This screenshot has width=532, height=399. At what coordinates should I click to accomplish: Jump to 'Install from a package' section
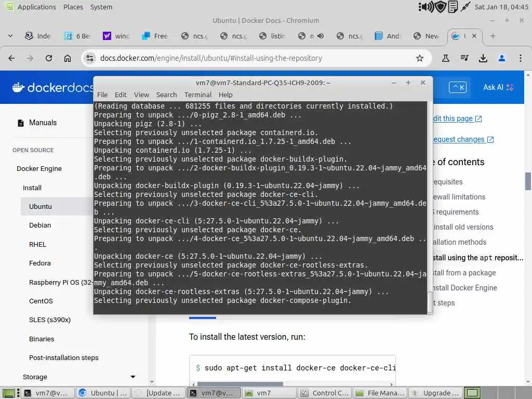click(x=464, y=273)
